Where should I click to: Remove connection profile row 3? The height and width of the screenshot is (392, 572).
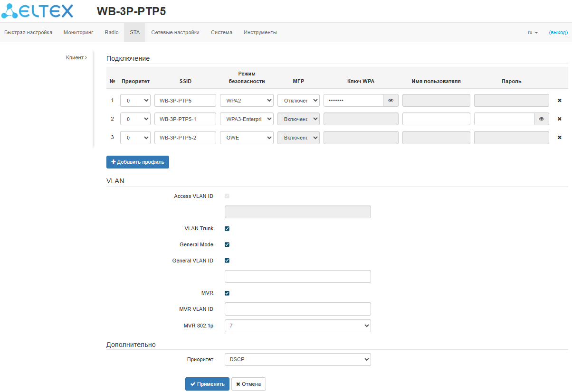tap(559, 138)
